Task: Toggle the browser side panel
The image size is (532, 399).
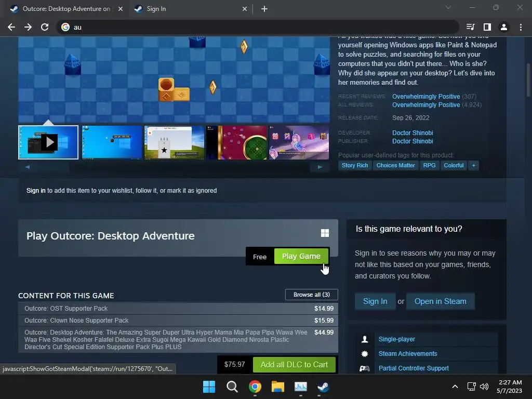Action: [487, 27]
